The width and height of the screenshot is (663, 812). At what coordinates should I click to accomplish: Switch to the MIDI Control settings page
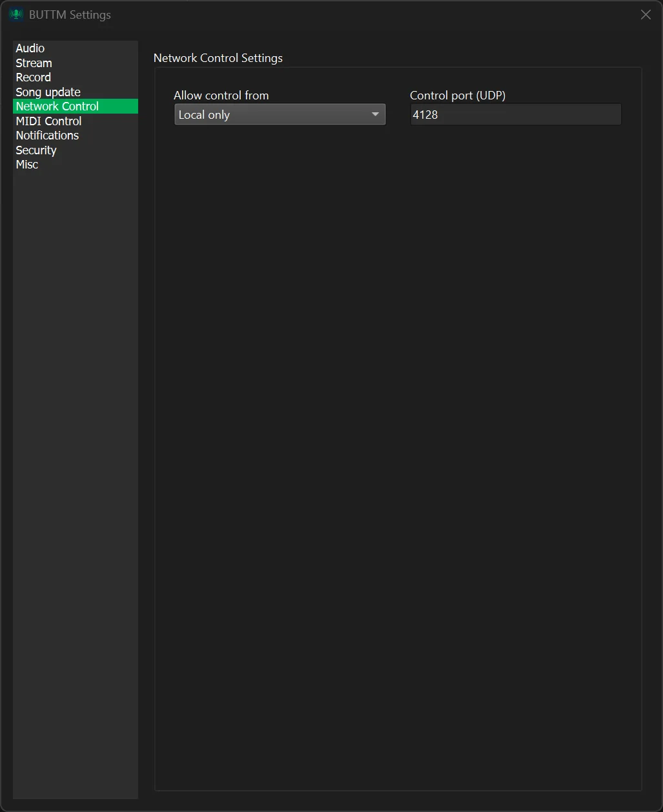(x=48, y=121)
